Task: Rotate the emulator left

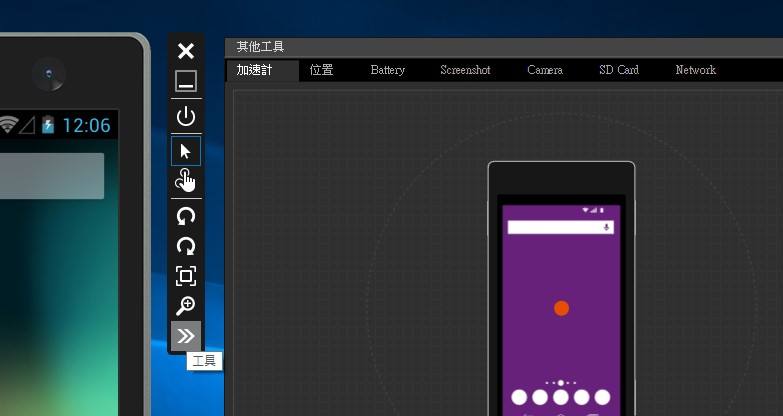Action: [x=186, y=215]
